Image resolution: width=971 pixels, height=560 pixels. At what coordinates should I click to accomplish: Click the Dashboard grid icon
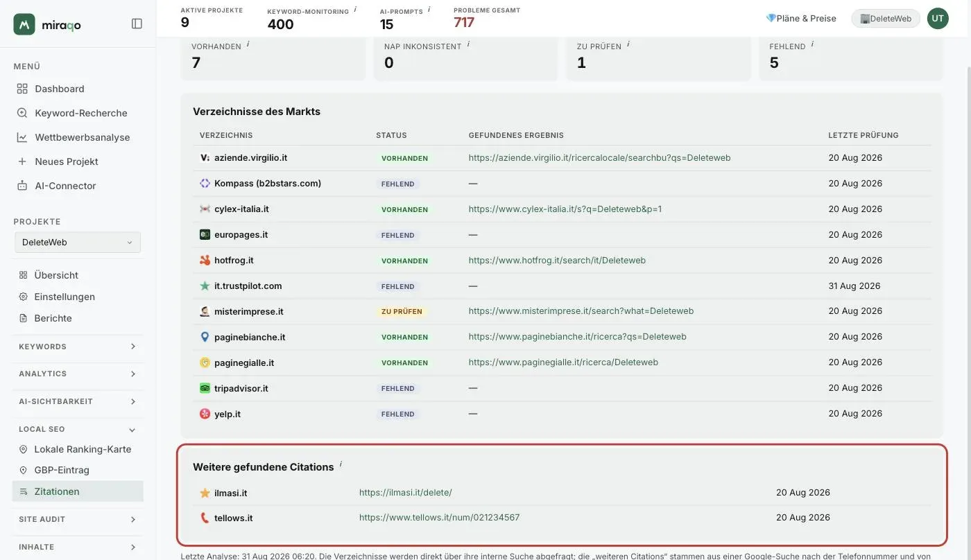tap(22, 89)
